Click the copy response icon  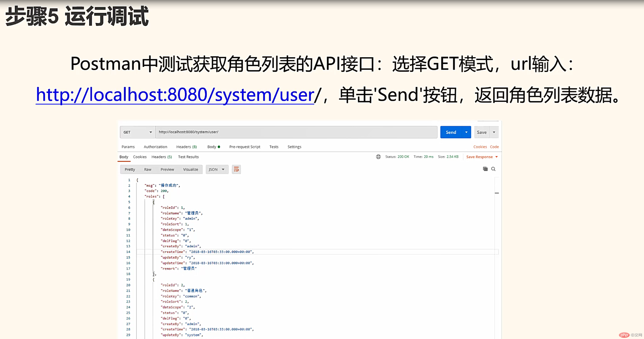pyautogui.click(x=485, y=169)
